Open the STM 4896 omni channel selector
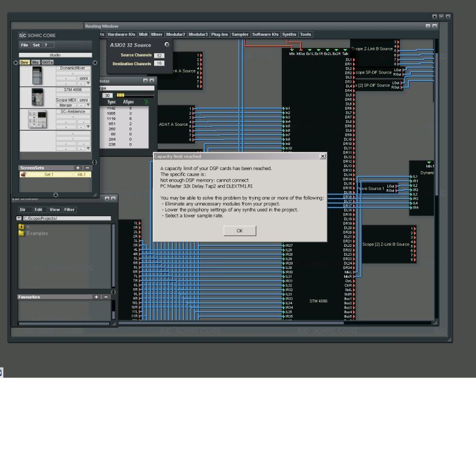This screenshot has width=476, height=460. tap(83, 100)
